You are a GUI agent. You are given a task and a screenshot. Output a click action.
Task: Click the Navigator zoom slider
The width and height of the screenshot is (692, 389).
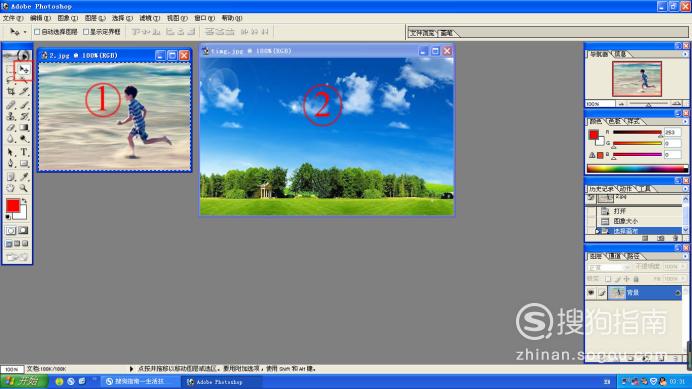click(x=649, y=104)
